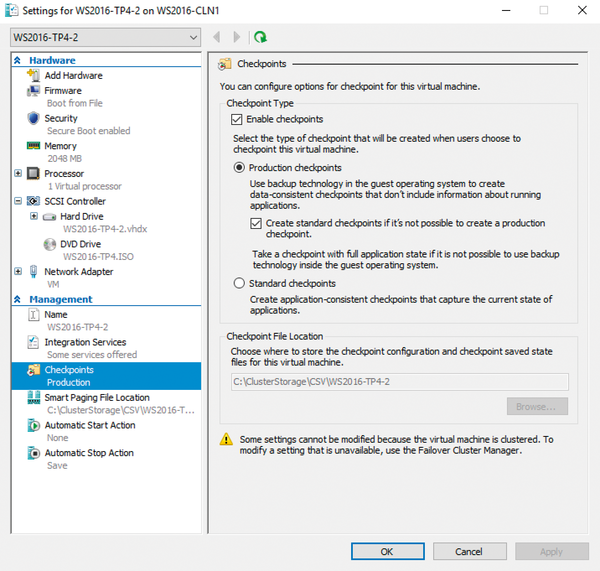Toggle Create standard checkpoints fallback checkbox

[x=256, y=223]
